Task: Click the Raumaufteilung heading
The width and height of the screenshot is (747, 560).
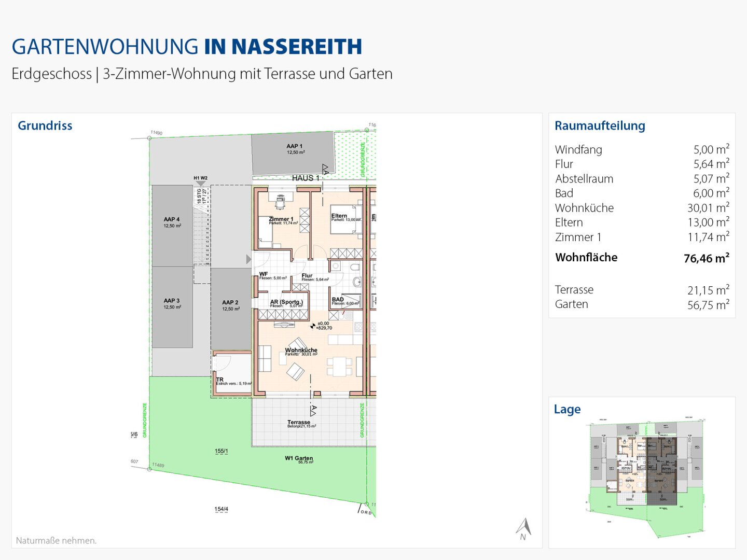Action: tap(600, 125)
